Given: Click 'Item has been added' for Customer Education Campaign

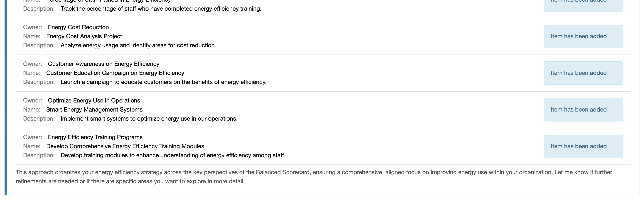Looking at the screenshot, I should point(583,73).
